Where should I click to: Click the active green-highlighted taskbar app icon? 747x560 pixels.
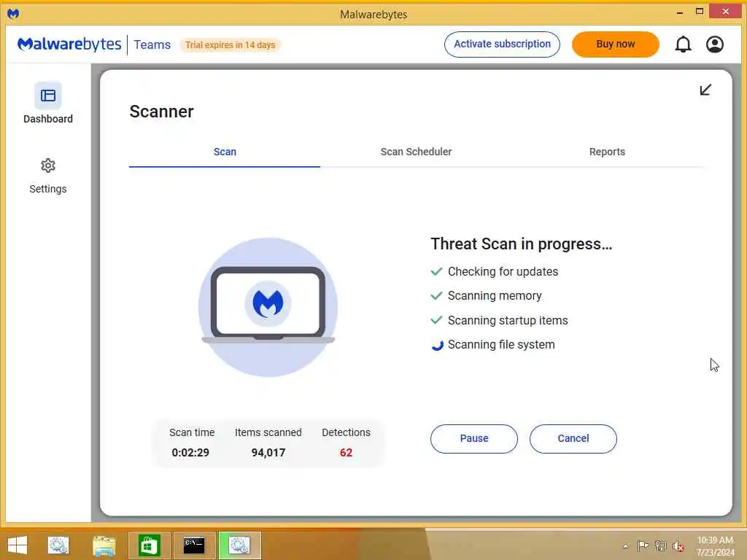[x=239, y=545]
